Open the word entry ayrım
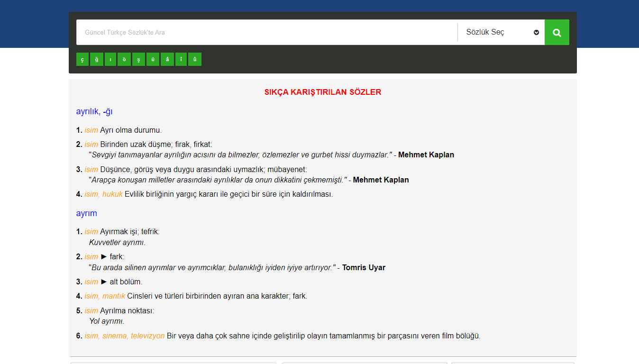This screenshot has width=639, height=364. [x=86, y=213]
